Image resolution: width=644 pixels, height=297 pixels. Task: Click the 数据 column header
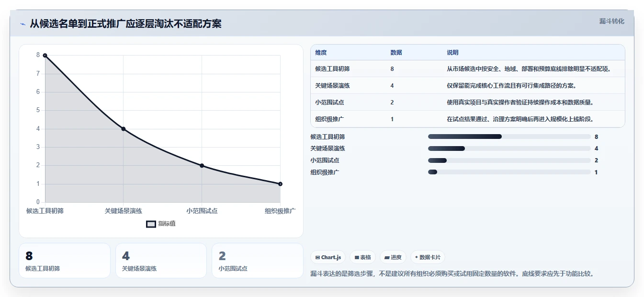tap(396, 53)
